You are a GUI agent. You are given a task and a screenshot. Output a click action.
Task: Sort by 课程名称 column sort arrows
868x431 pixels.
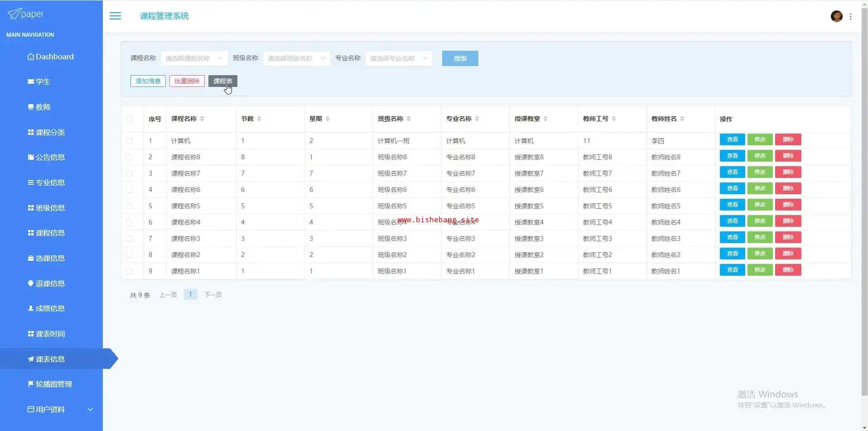tap(202, 119)
